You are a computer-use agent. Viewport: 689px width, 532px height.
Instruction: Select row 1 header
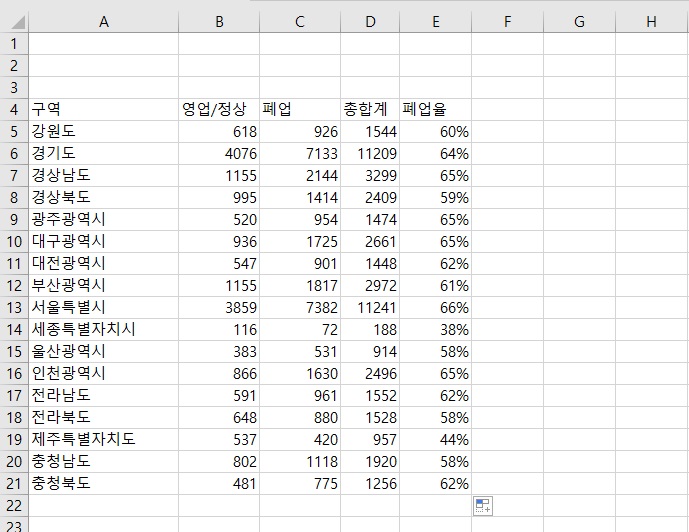(x=14, y=44)
